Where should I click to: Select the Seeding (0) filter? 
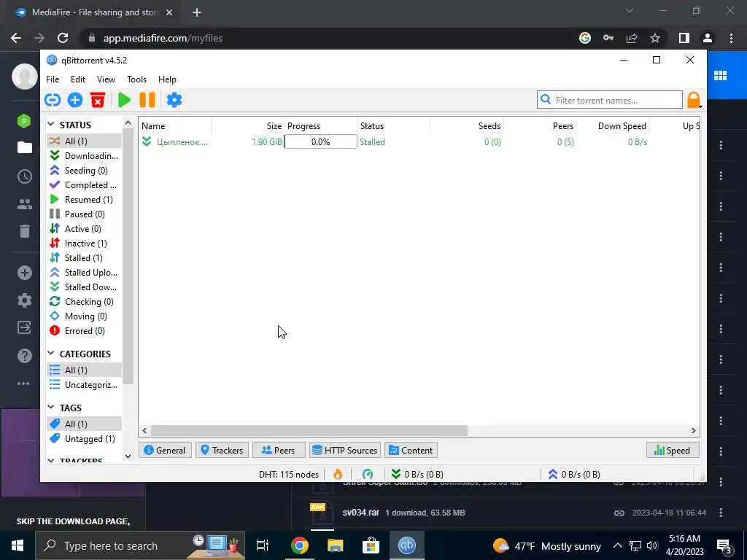point(85,171)
